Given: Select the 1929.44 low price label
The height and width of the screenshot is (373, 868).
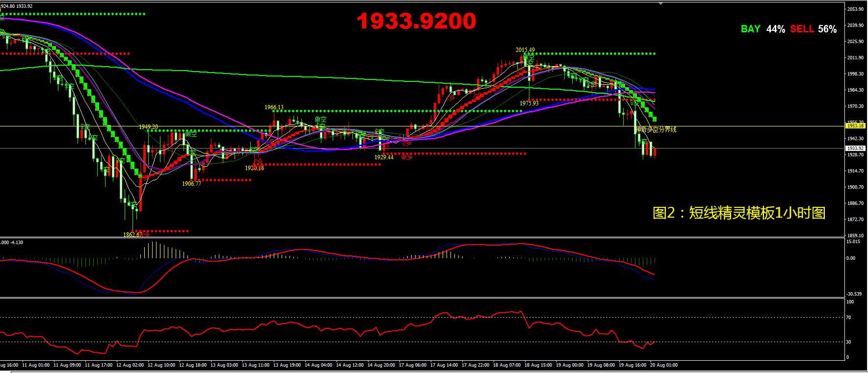Looking at the screenshot, I should [384, 157].
